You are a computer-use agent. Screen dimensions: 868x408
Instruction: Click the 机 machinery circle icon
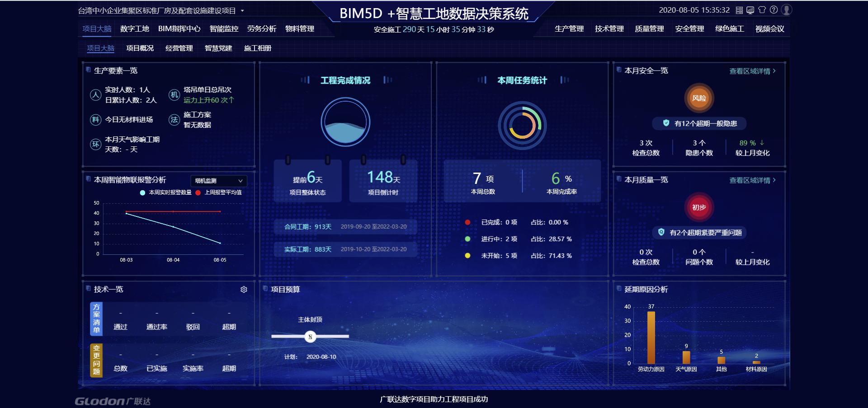pyautogui.click(x=174, y=95)
